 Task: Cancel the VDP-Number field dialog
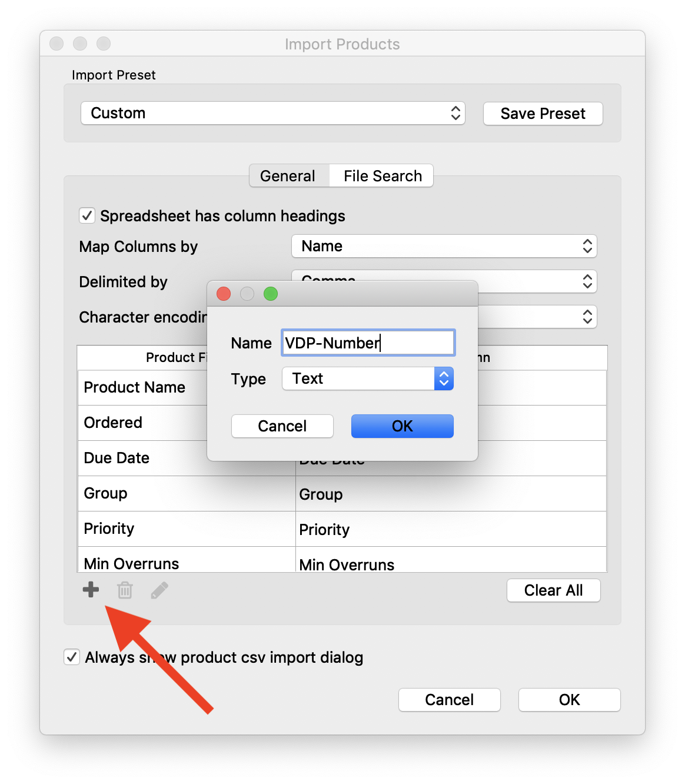[x=282, y=426]
